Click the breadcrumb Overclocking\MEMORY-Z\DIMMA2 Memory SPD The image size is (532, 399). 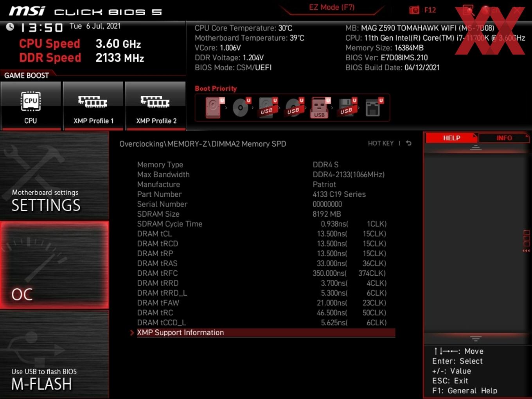coord(203,144)
